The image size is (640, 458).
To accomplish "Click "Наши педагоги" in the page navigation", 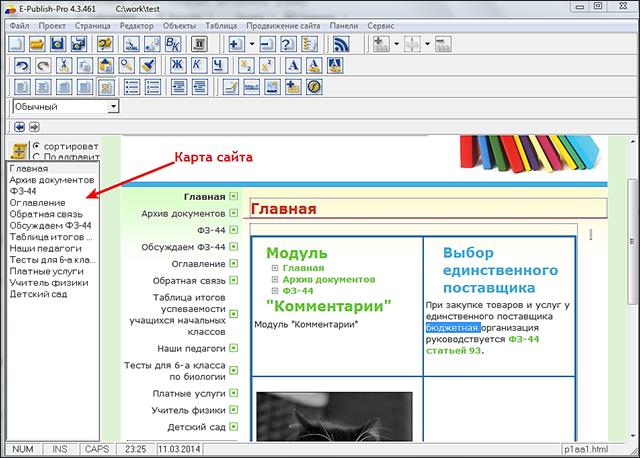I will coord(190,347).
